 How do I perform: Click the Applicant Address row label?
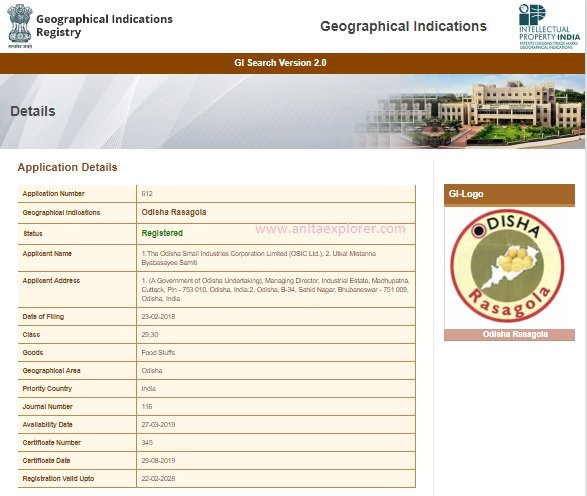[x=51, y=280]
